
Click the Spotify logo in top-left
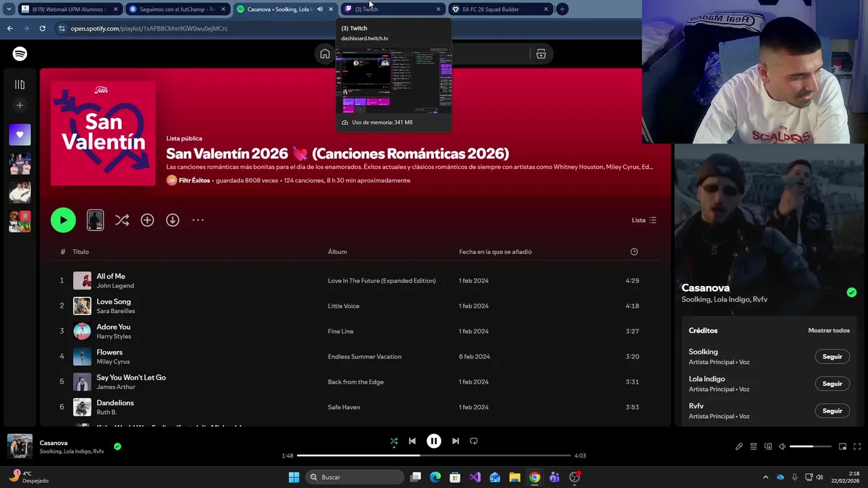(20, 54)
